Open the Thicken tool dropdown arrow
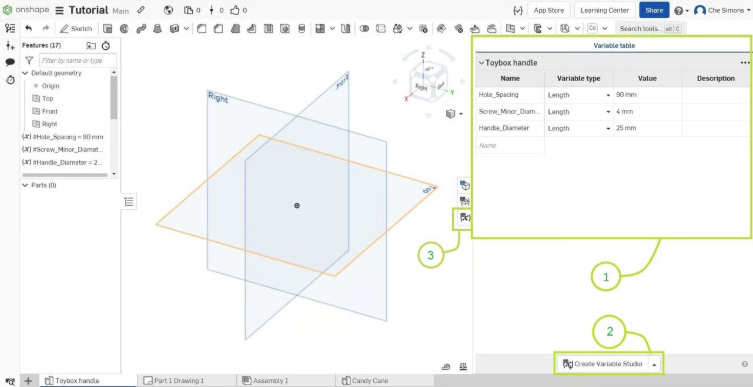Screen dimensions: 753x387 186,29
